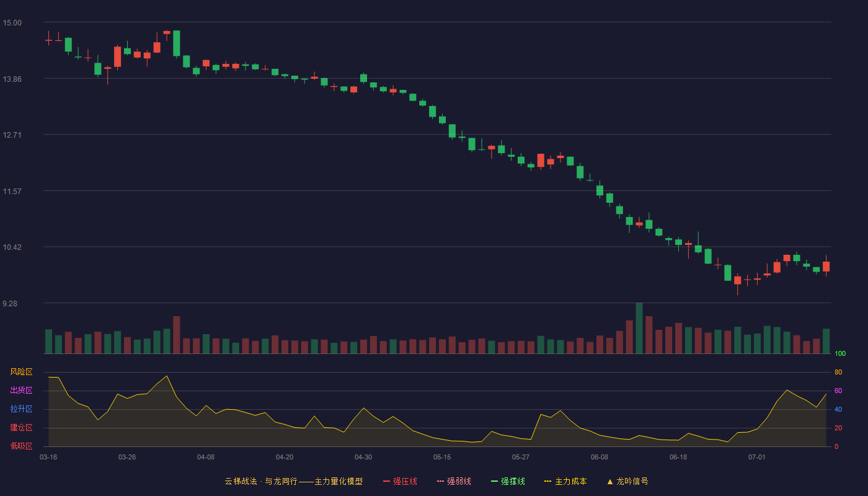This screenshot has height=496, width=868.
Task: Click the 12.71 price axis label
Action: pyautogui.click(x=12, y=135)
